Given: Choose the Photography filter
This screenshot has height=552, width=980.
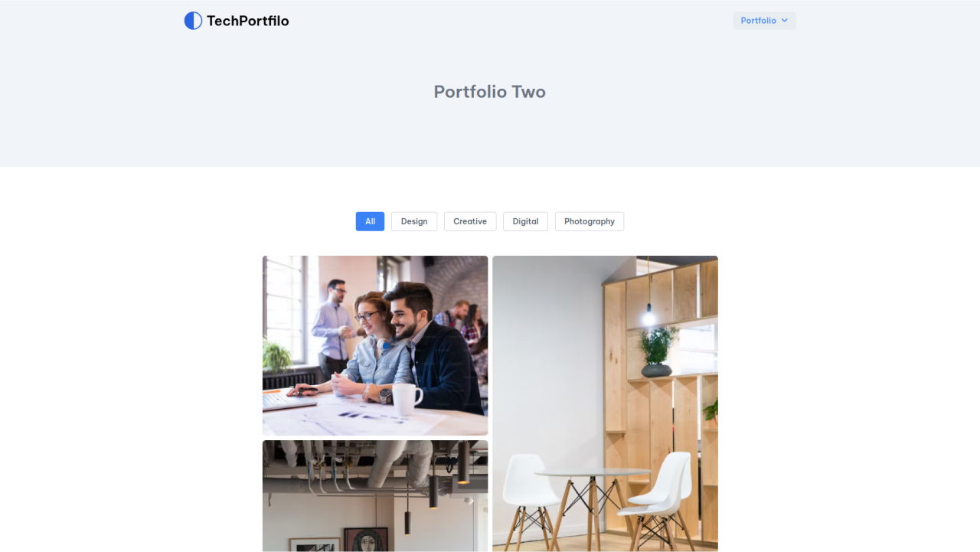Looking at the screenshot, I should (590, 221).
